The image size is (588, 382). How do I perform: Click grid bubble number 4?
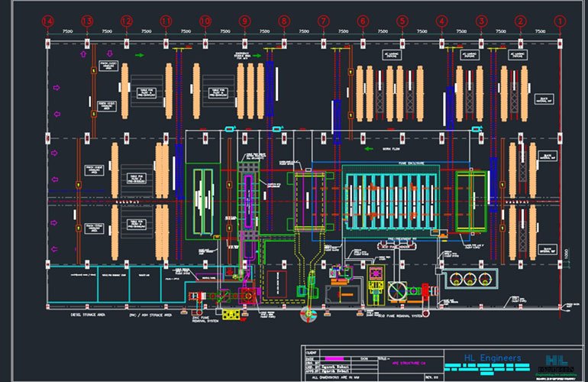pyautogui.click(x=441, y=21)
